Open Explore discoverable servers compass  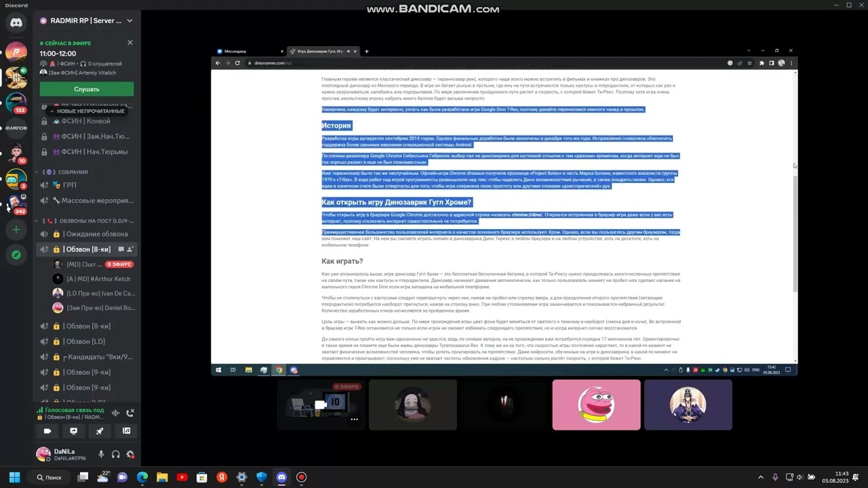click(x=16, y=255)
